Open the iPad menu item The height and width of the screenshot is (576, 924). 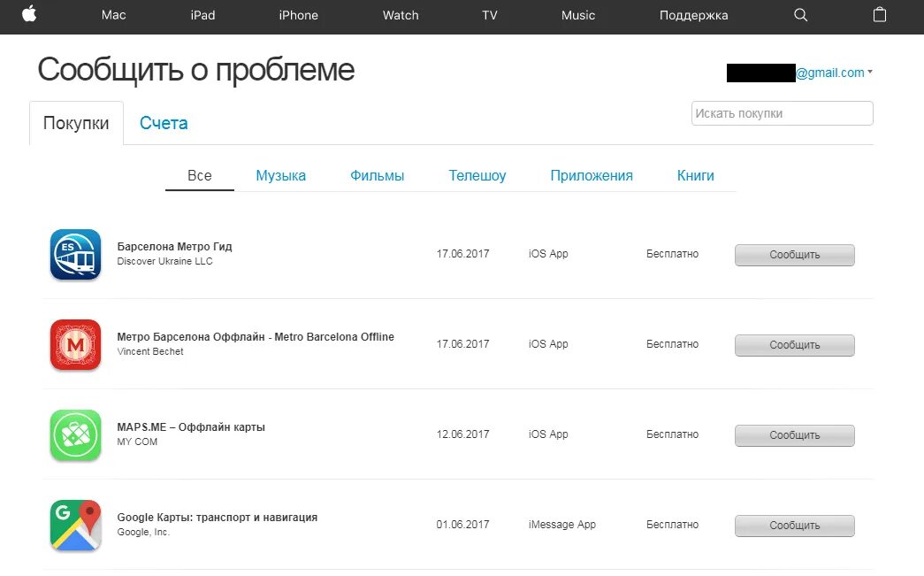[x=202, y=15]
